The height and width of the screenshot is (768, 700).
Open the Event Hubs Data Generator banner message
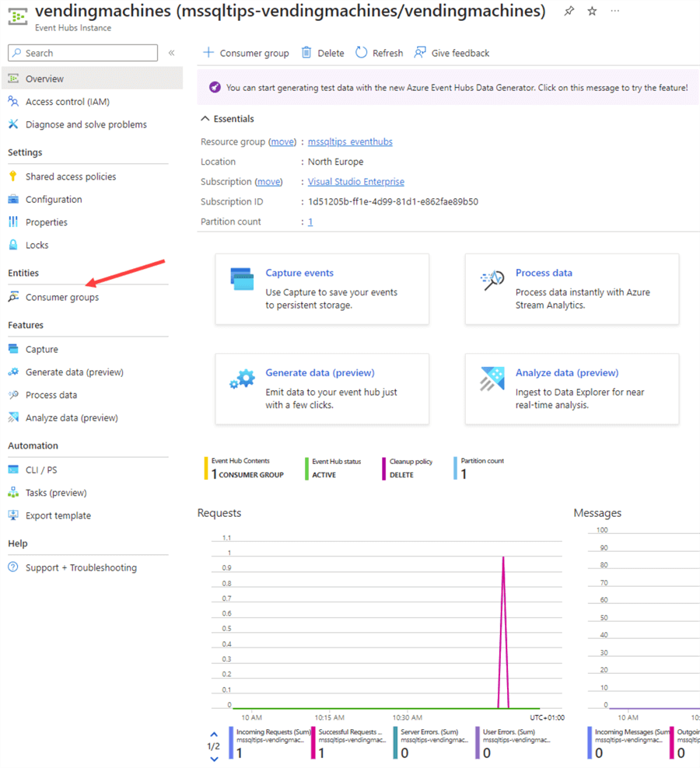pyautogui.click(x=448, y=88)
